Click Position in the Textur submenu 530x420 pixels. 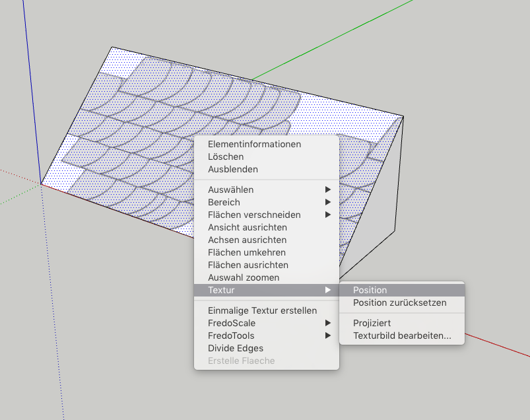[x=370, y=290]
